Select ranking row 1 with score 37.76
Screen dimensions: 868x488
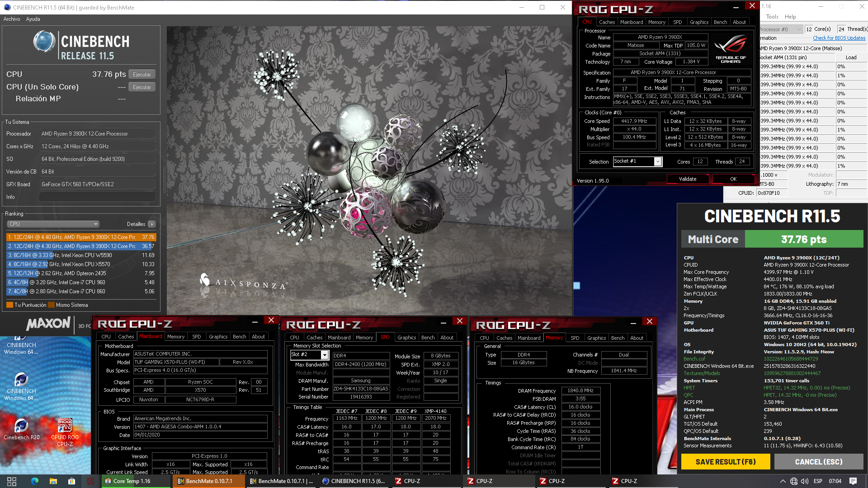click(81, 237)
